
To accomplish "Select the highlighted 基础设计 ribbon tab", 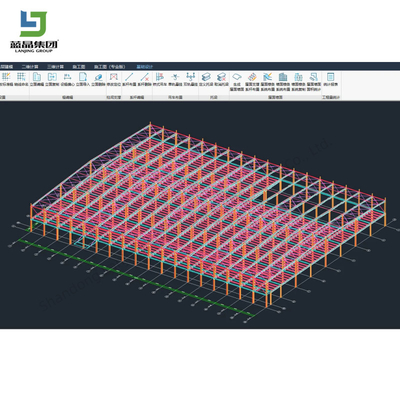I will pyautogui.click(x=145, y=67).
